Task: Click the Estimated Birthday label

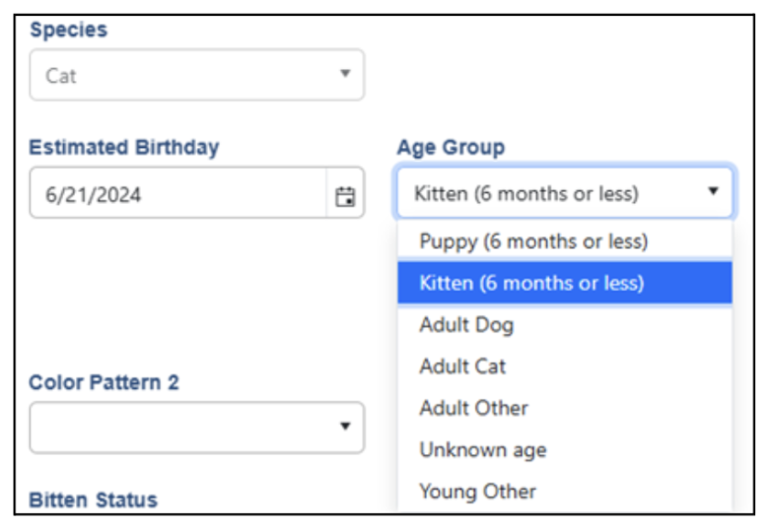Action: (124, 148)
